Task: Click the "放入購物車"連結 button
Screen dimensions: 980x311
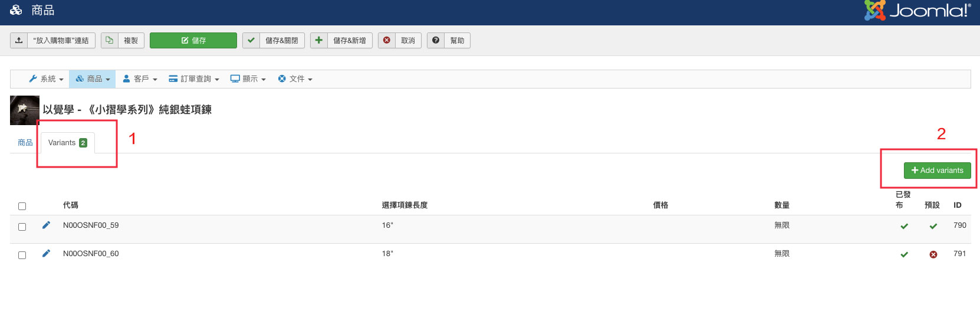Action: point(61,40)
